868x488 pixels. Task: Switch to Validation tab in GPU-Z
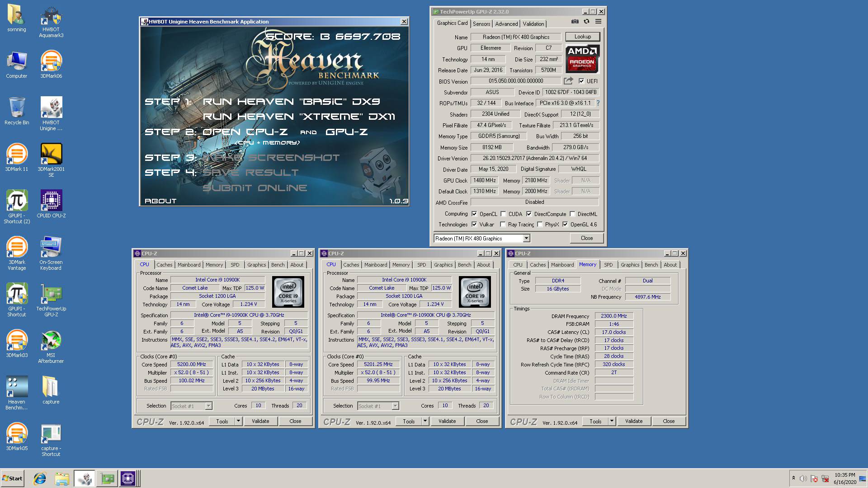tap(533, 24)
